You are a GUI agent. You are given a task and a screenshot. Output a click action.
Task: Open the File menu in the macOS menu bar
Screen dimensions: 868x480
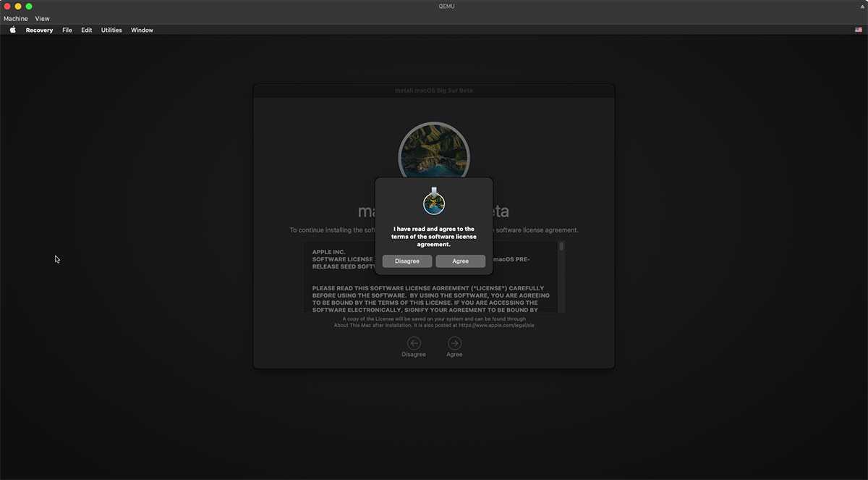click(x=67, y=30)
